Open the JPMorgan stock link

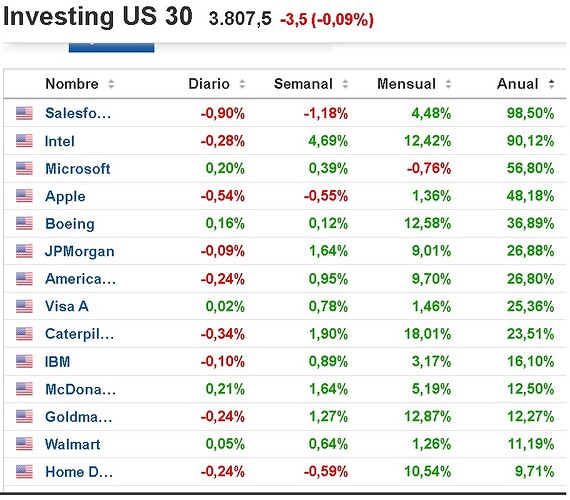80,251
